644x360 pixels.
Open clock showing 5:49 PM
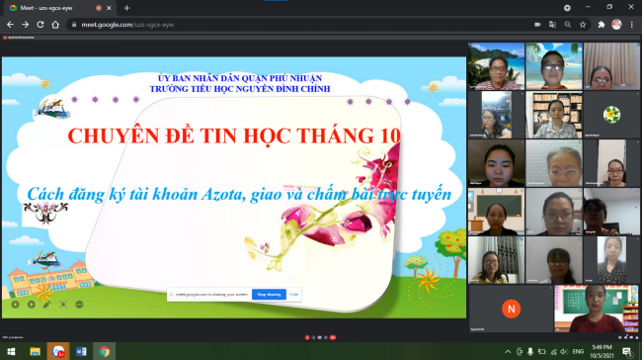coord(602,351)
